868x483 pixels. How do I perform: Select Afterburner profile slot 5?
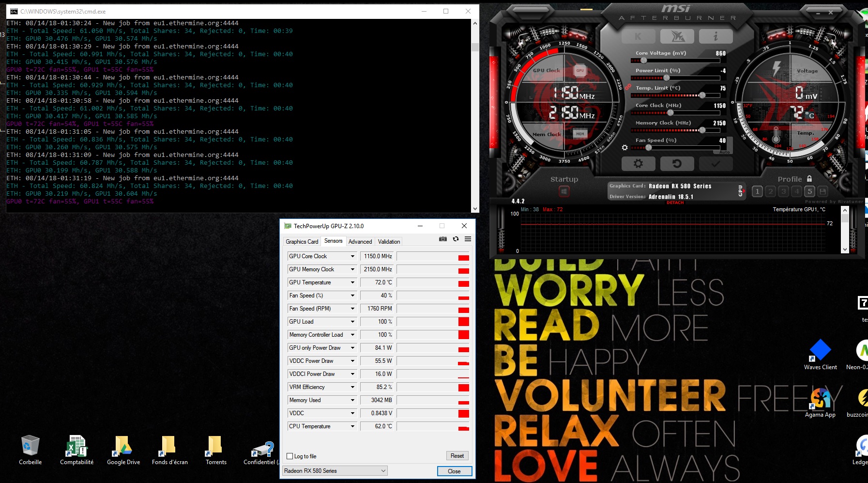809,191
